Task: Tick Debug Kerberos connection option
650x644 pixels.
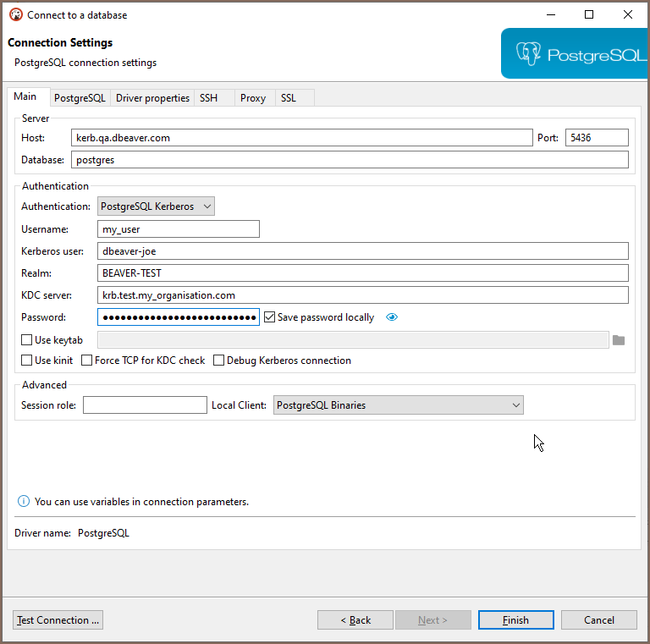Action: pyautogui.click(x=218, y=361)
